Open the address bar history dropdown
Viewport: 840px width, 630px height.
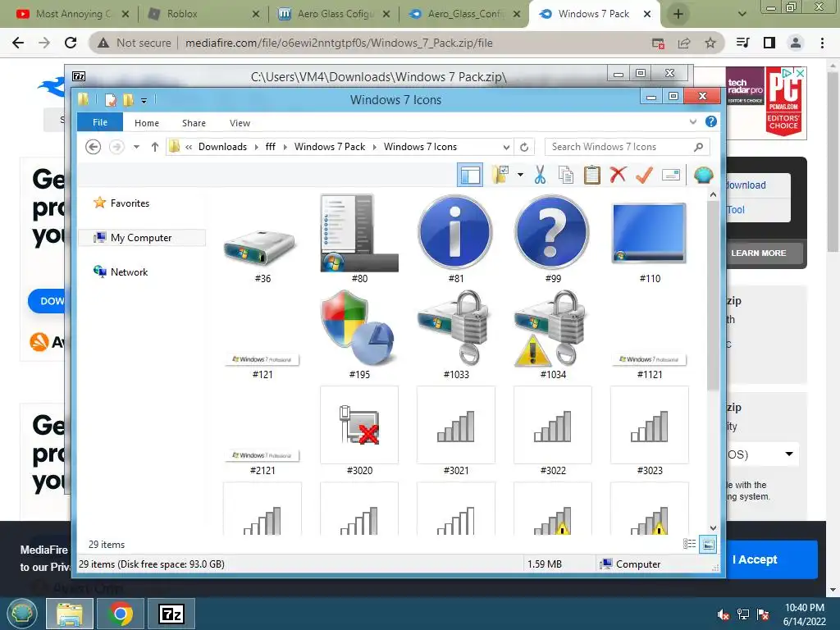click(x=506, y=147)
